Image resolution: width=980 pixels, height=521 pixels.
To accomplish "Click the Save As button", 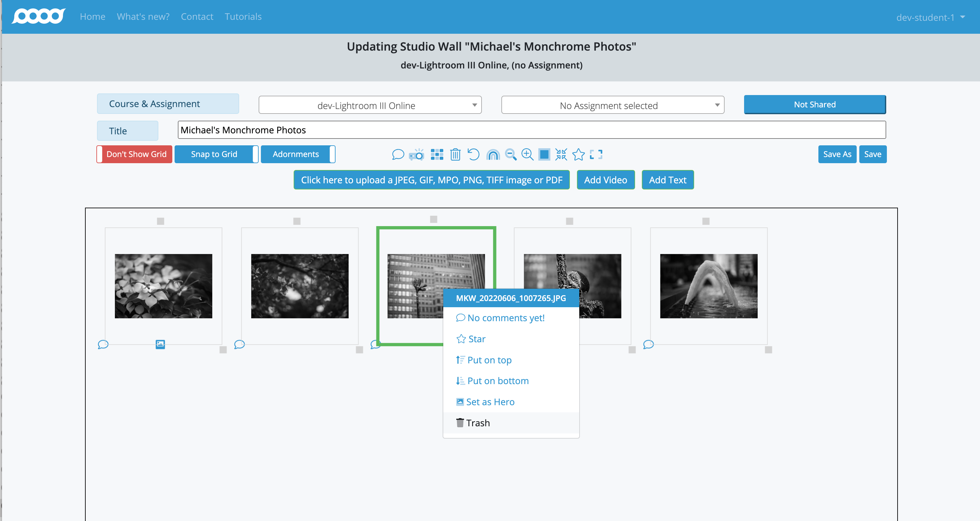I will [x=837, y=154].
